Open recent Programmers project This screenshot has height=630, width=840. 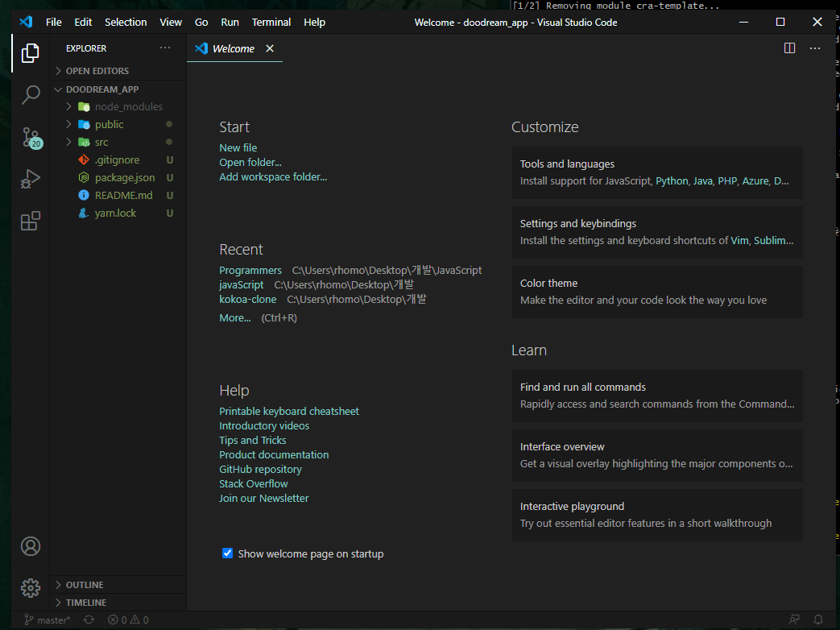coord(250,271)
